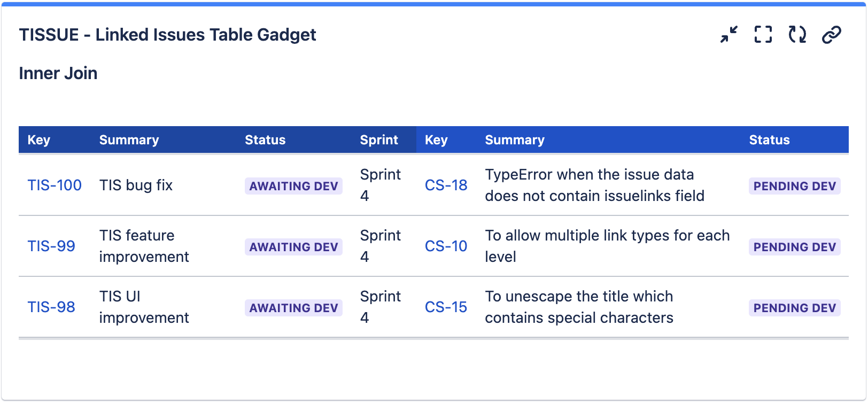This screenshot has width=868, height=403.
Task: Refresh the gadget with the reload icon
Action: coord(797,35)
